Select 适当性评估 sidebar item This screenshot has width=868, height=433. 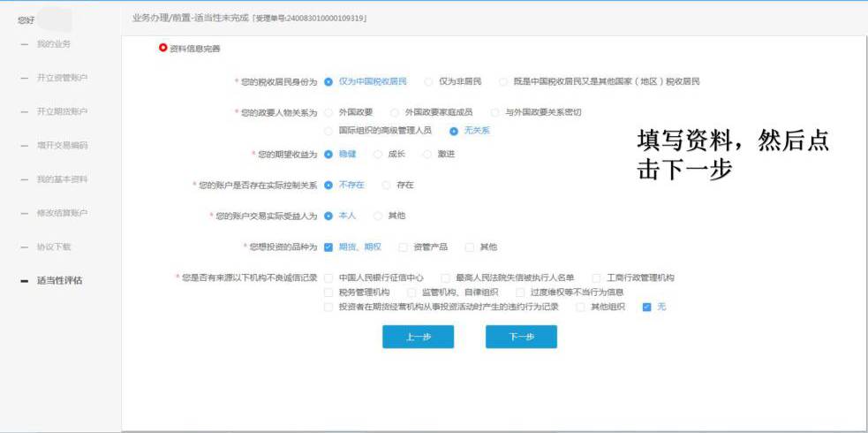coord(59,281)
